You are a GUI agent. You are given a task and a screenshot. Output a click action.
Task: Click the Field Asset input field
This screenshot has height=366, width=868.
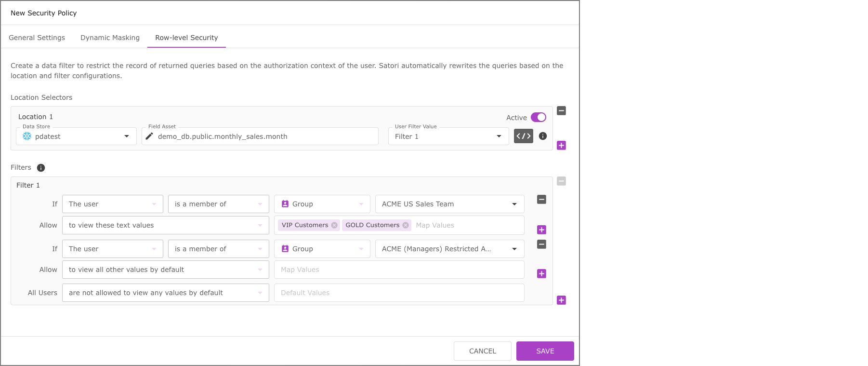pos(260,136)
